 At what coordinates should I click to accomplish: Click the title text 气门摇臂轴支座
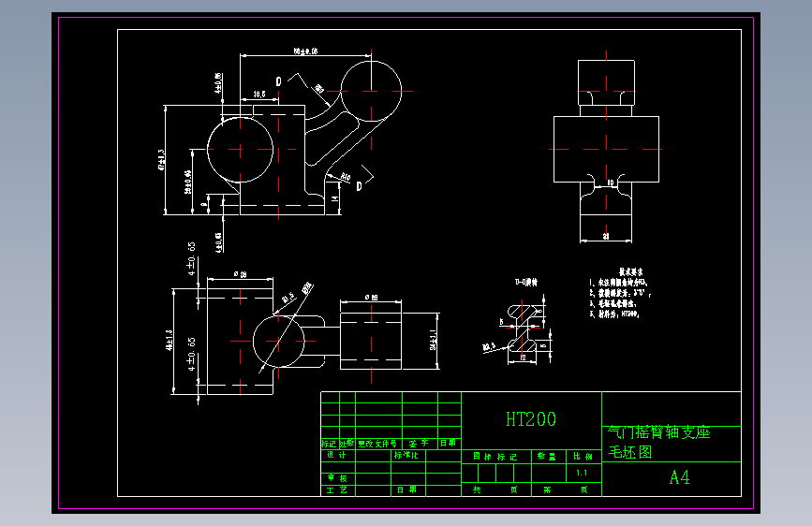pos(658,432)
